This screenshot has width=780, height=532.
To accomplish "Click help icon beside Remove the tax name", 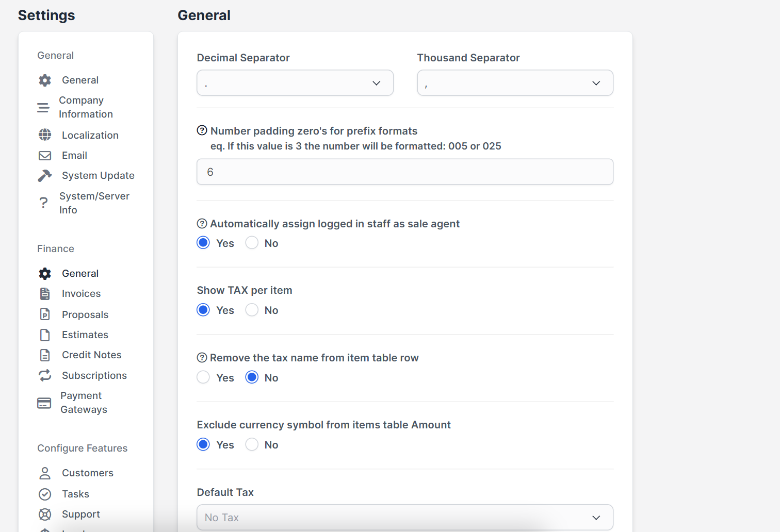I will [202, 358].
